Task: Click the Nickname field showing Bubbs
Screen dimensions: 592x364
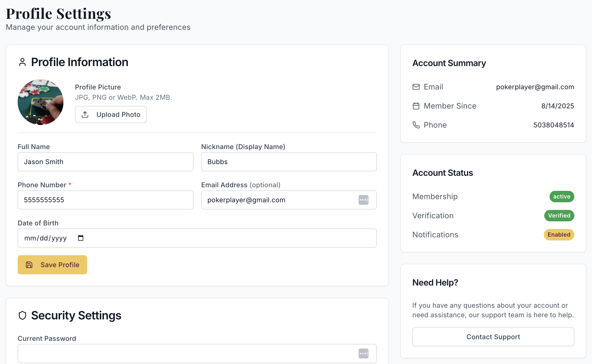Action: (x=289, y=161)
